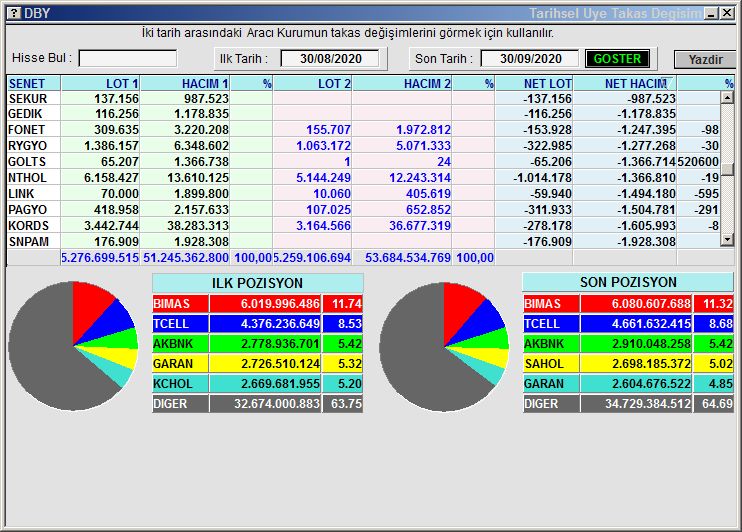Viewport: 742px width, 532px height.
Task: Click the cyan GARAN swatch in SON POZISYON
Action: pyautogui.click(x=551, y=383)
